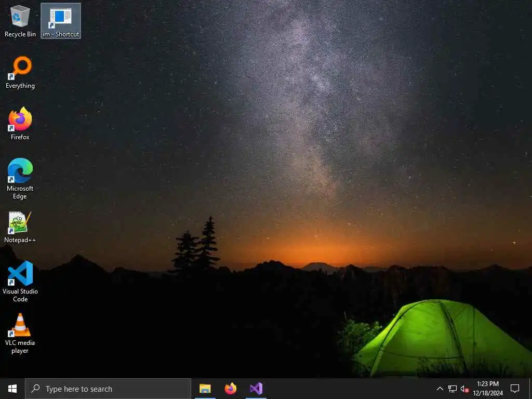
Task: Select the 'im - Shortcut' desktop icon
Action: pyautogui.click(x=61, y=21)
